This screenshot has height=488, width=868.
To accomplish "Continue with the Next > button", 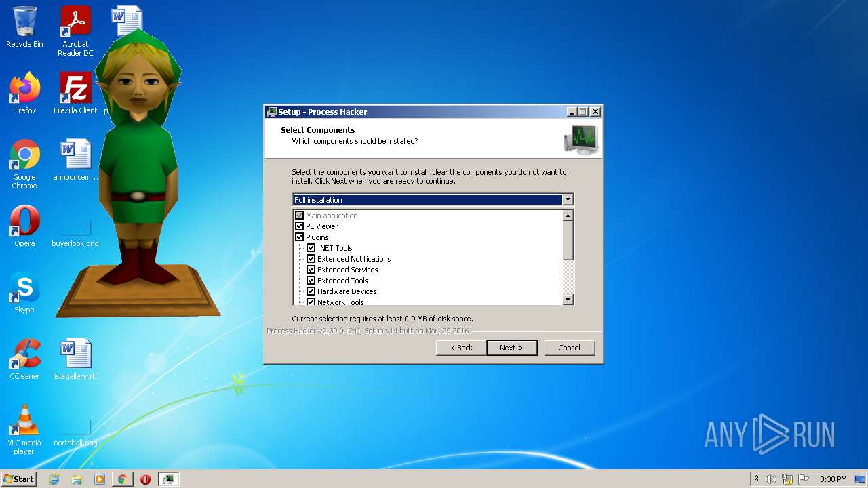I will point(511,348).
